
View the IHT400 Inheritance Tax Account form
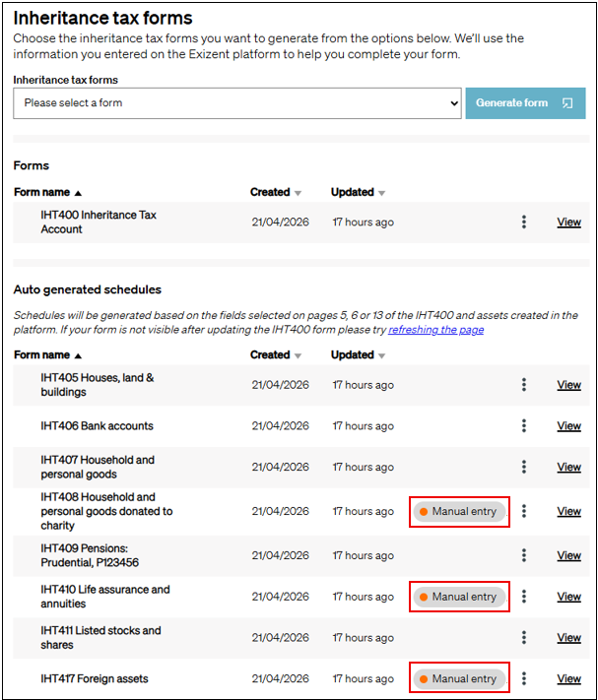point(568,223)
